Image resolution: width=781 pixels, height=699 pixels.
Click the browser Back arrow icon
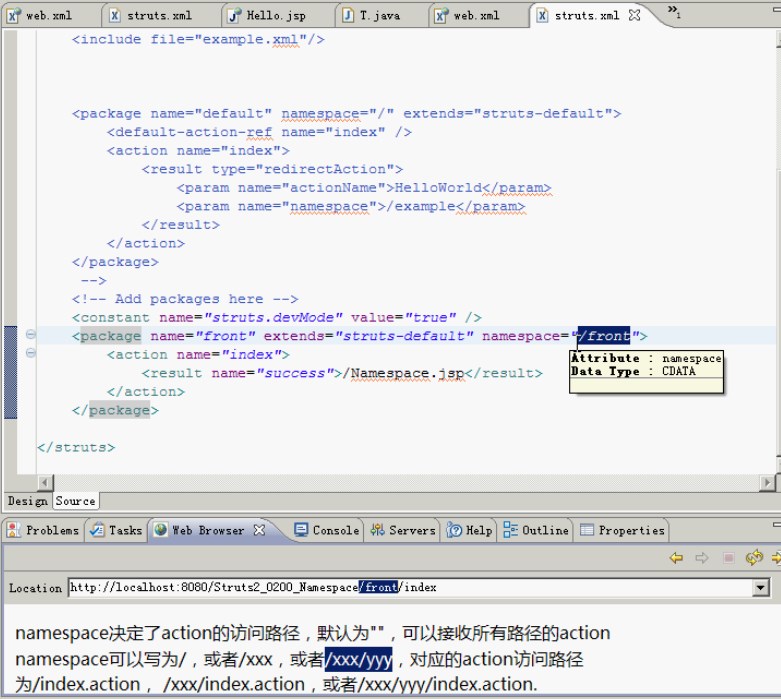point(677,558)
